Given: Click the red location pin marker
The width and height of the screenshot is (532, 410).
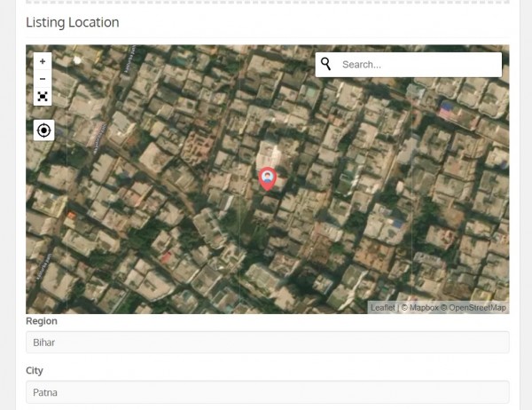Looking at the screenshot, I should [267, 178].
